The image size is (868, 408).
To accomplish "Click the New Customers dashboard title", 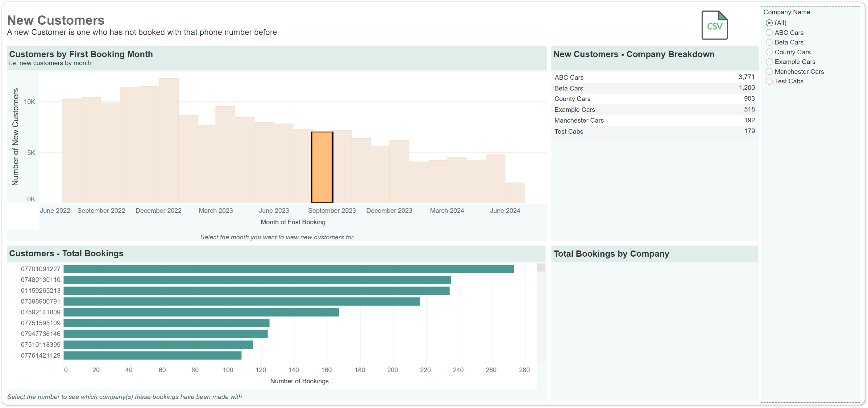I will pos(56,20).
